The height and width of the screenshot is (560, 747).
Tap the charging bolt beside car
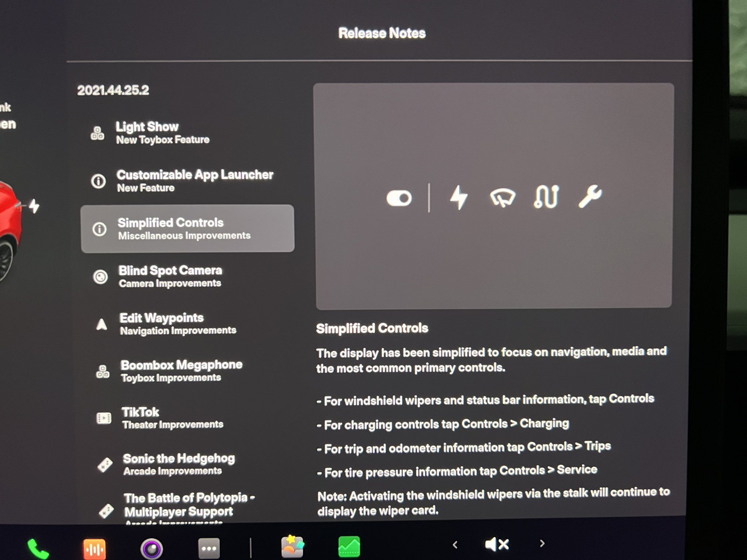34,206
